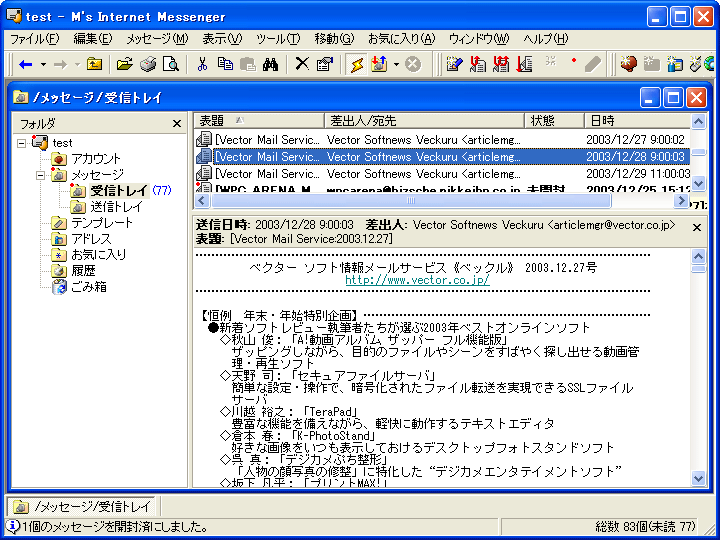Select the 受信トレイ inbox folder

119,191
